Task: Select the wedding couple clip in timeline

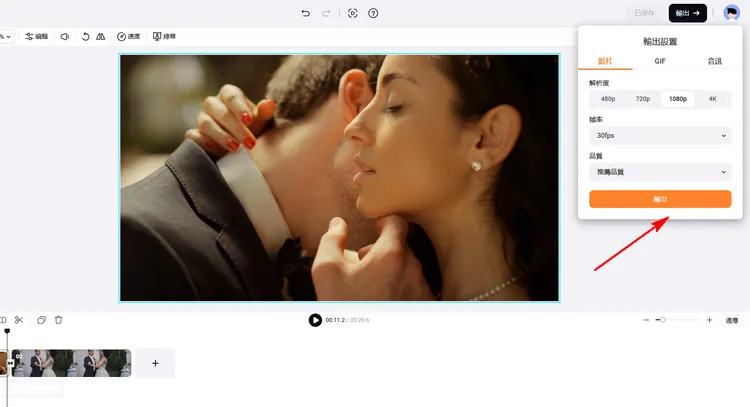Action: [x=72, y=363]
